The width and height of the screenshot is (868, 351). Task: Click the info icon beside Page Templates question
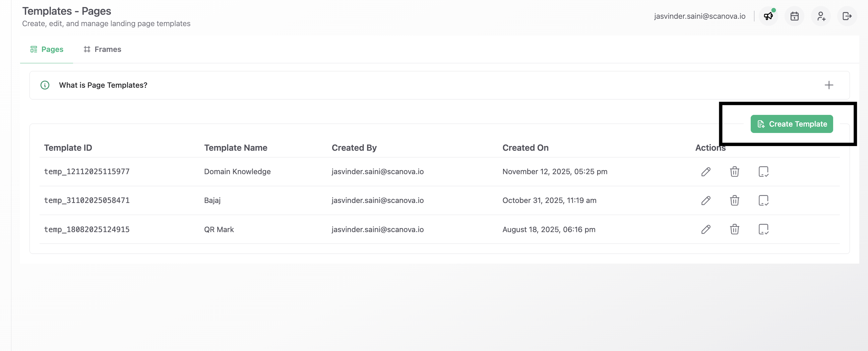45,85
